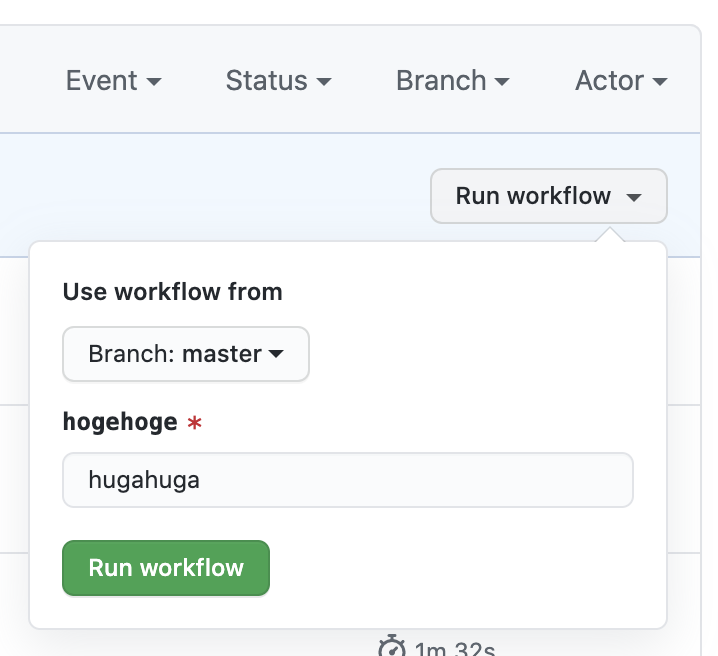Focus the hogehoge input field
Screen dimensions: 718x656
[348, 480]
